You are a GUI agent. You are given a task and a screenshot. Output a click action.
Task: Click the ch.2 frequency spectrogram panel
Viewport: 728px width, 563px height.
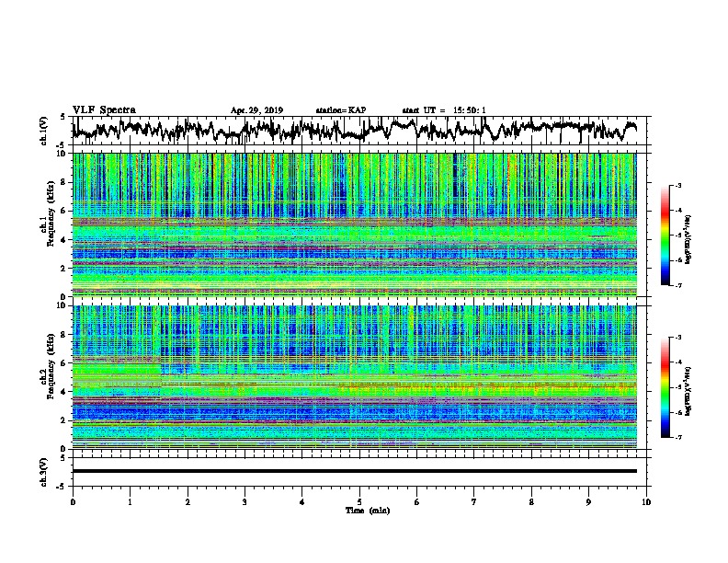click(355, 377)
